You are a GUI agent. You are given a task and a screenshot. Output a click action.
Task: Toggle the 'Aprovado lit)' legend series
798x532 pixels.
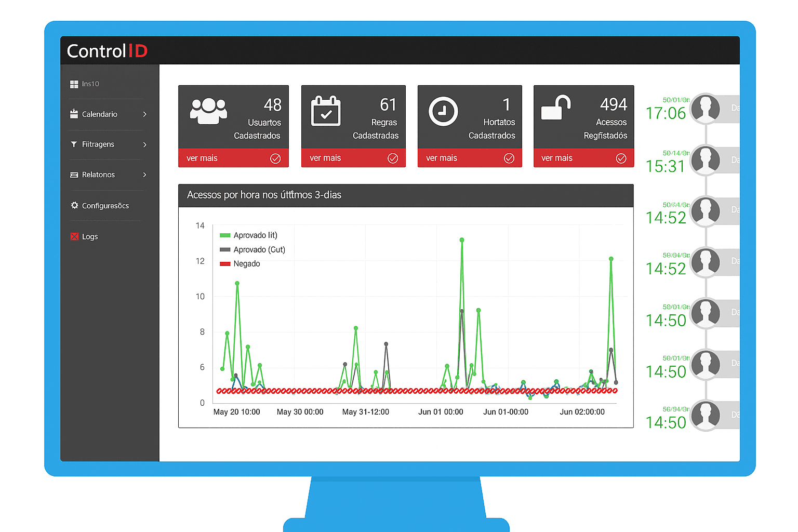click(255, 235)
